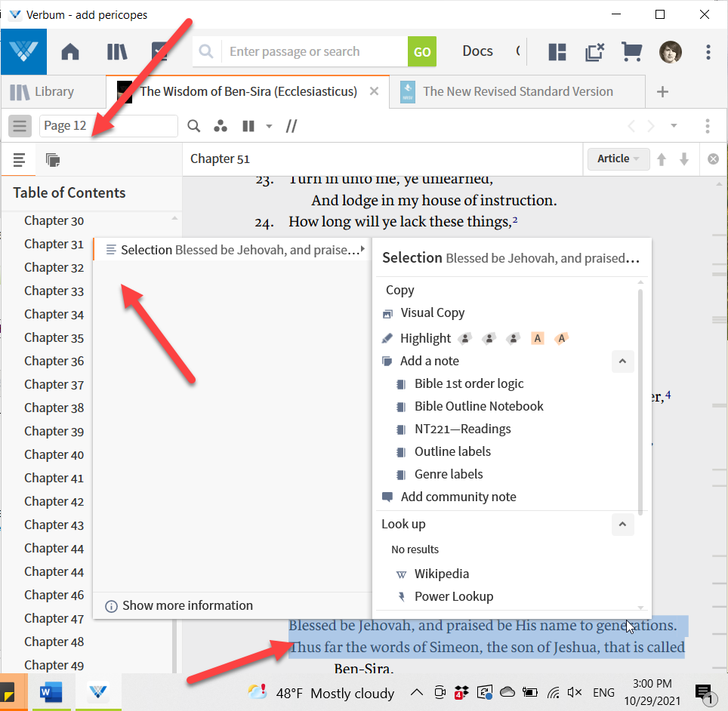Choose Visual Copy in context menu
Image resolution: width=728 pixels, height=711 pixels.
[432, 312]
